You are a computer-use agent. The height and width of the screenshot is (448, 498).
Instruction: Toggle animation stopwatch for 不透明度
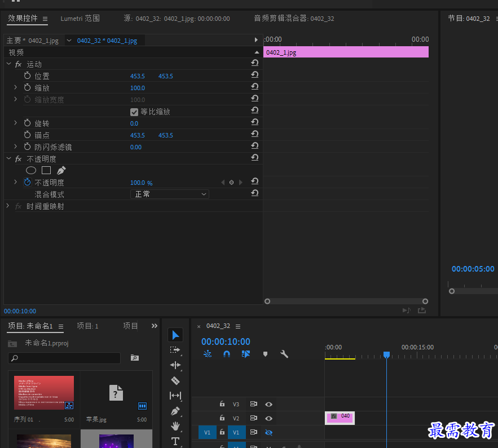point(27,182)
